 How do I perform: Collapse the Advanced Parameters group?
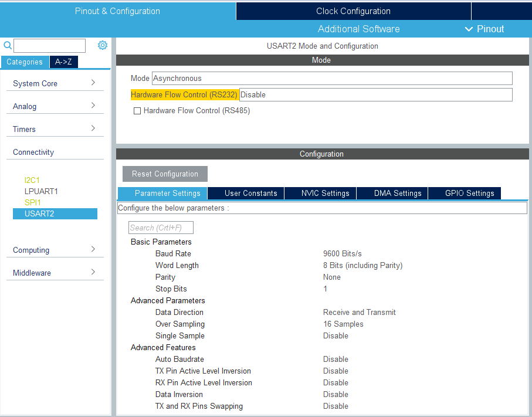(x=168, y=301)
